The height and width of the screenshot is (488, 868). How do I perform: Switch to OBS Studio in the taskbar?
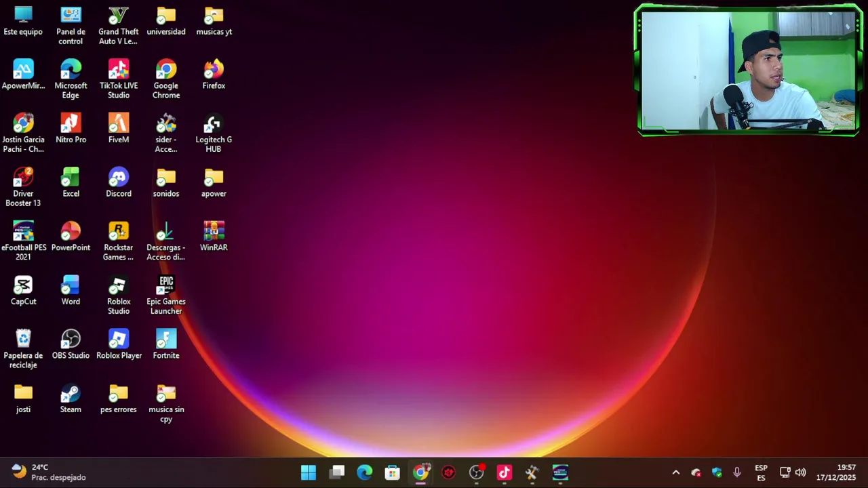477,472
